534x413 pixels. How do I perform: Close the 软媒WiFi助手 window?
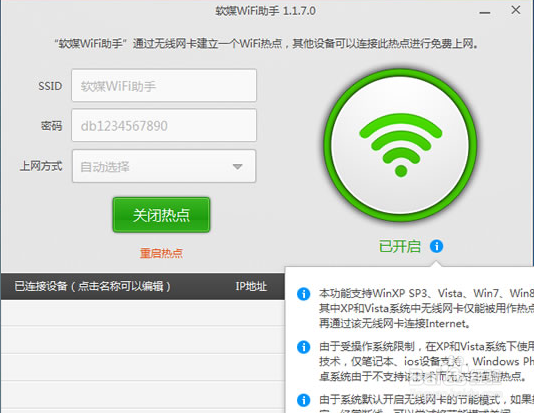click(x=516, y=10)
